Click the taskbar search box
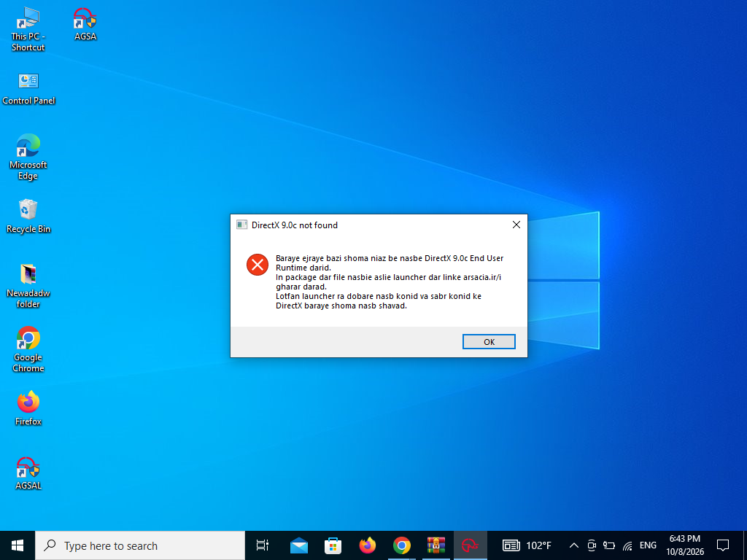The width and height of the screenshot is (747, 560). [140, 545]
